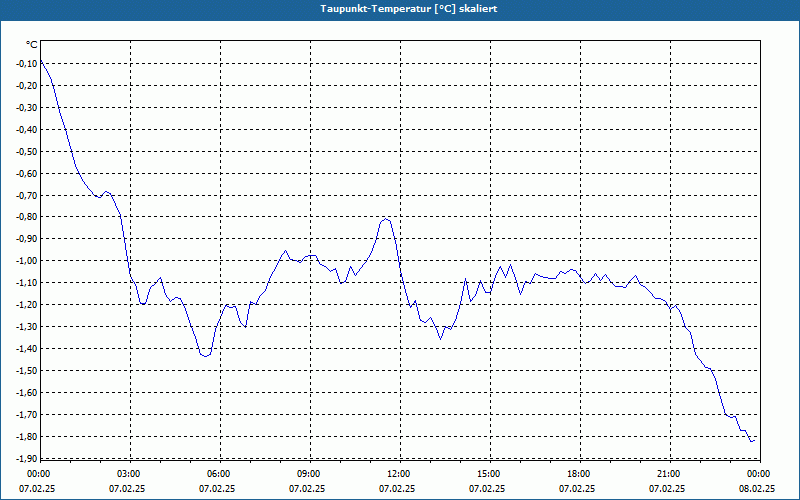800x500 pixels.
Task: Select the 07.02.25 date under 12:00
Action: (x=397, y=489)
